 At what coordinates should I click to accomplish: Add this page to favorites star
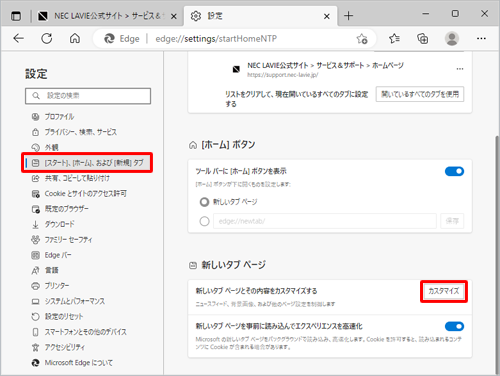click(362, 39)
